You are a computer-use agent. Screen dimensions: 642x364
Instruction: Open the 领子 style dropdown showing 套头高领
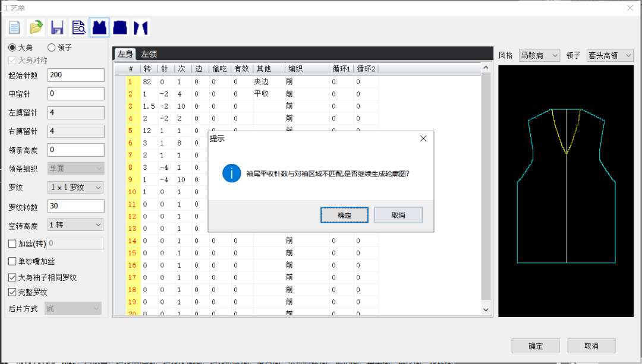point(610,55)
